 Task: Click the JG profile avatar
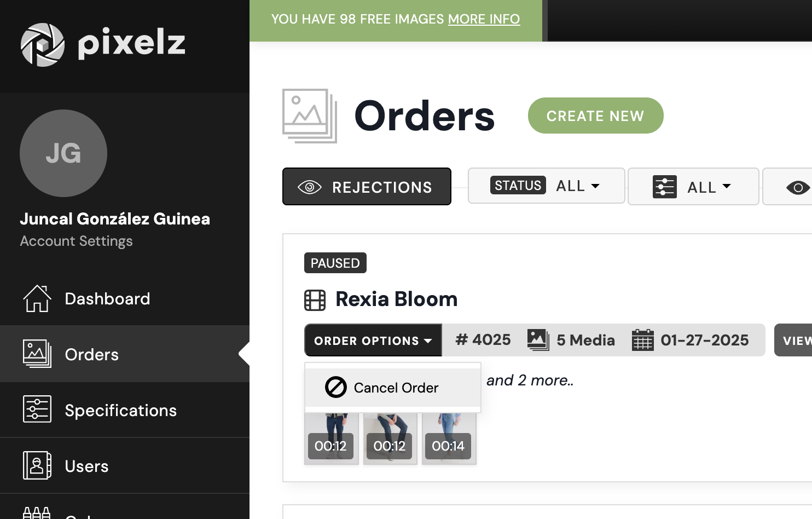[x=63, y=153]
